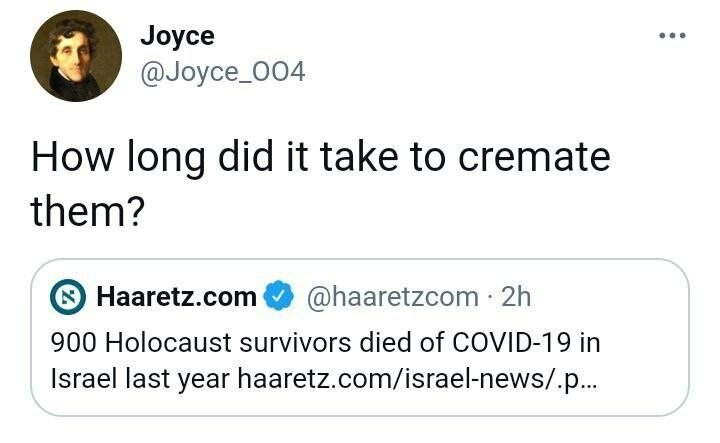Open the three-dot more options menu
This screenshot has height=443, width=720.
point(672,37)
